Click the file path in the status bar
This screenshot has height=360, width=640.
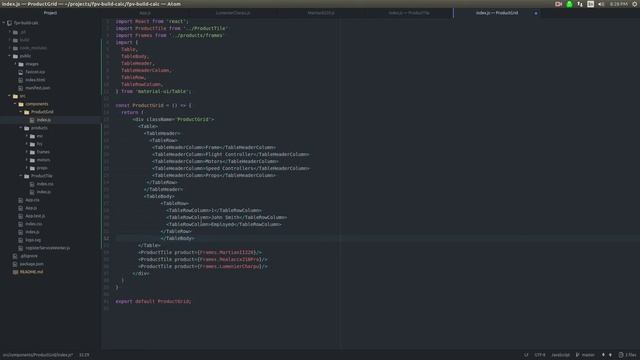coord(38,355)
